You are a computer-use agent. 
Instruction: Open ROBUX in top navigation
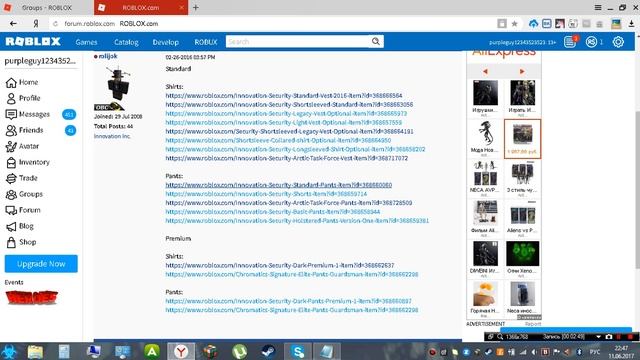pyautogui.click(x=206, y=42)
